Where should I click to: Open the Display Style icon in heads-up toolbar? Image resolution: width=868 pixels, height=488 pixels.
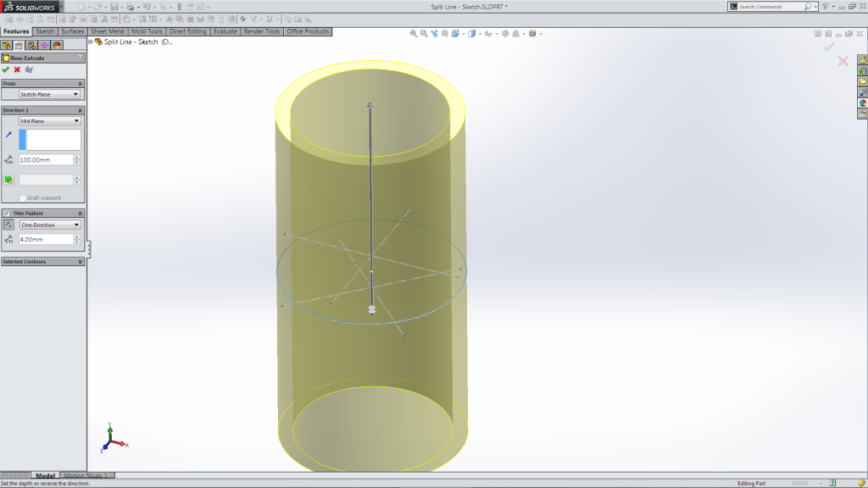[471, 33]
